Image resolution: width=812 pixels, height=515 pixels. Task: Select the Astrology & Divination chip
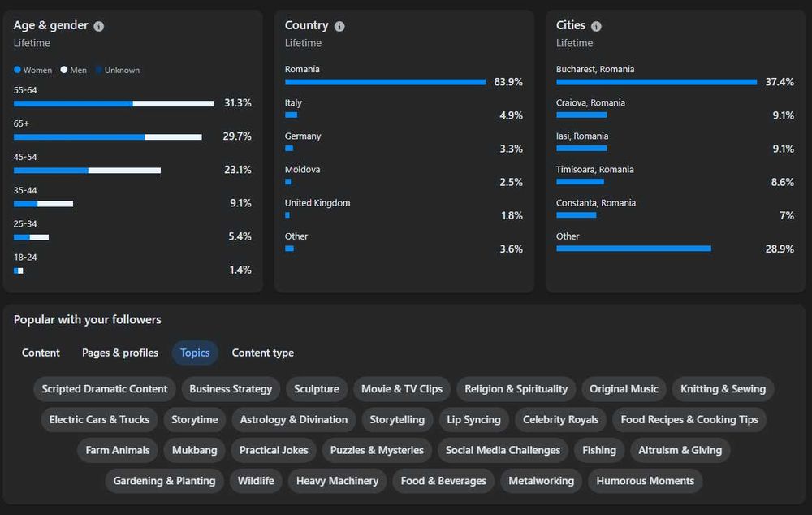click(x=294, y=420)
